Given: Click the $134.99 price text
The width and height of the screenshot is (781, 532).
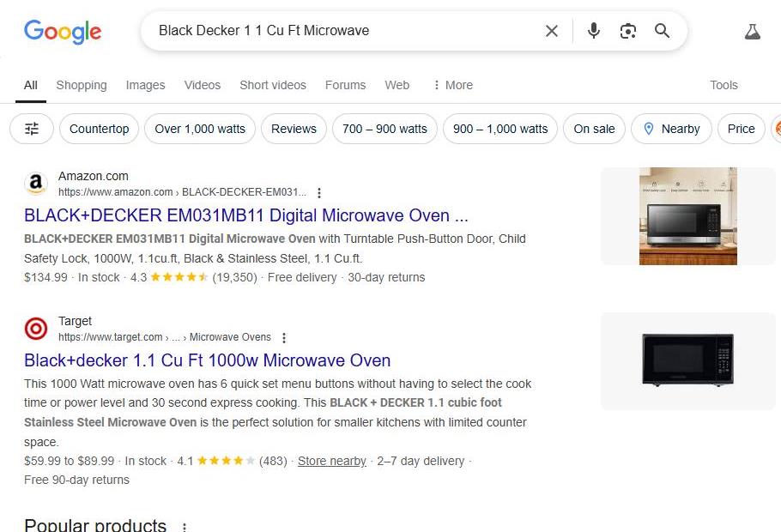Looking at the screenshot, I should coord(45,277).
